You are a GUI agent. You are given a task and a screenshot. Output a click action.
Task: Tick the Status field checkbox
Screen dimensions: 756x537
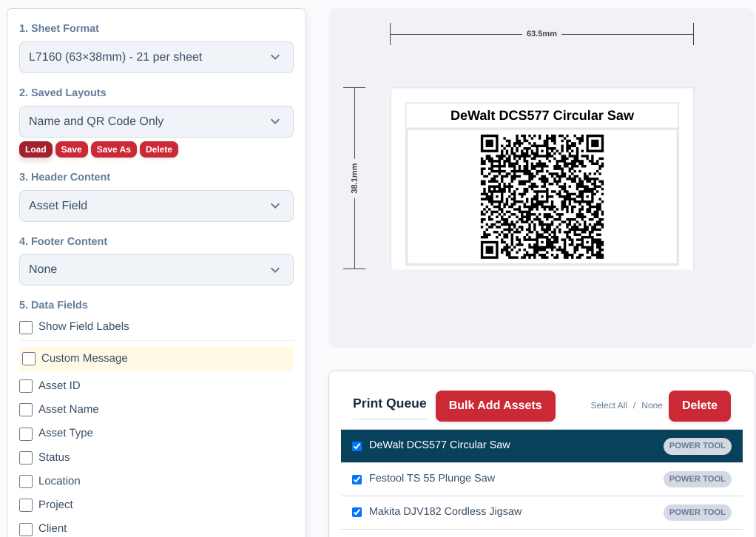click(x=26, y=457)
